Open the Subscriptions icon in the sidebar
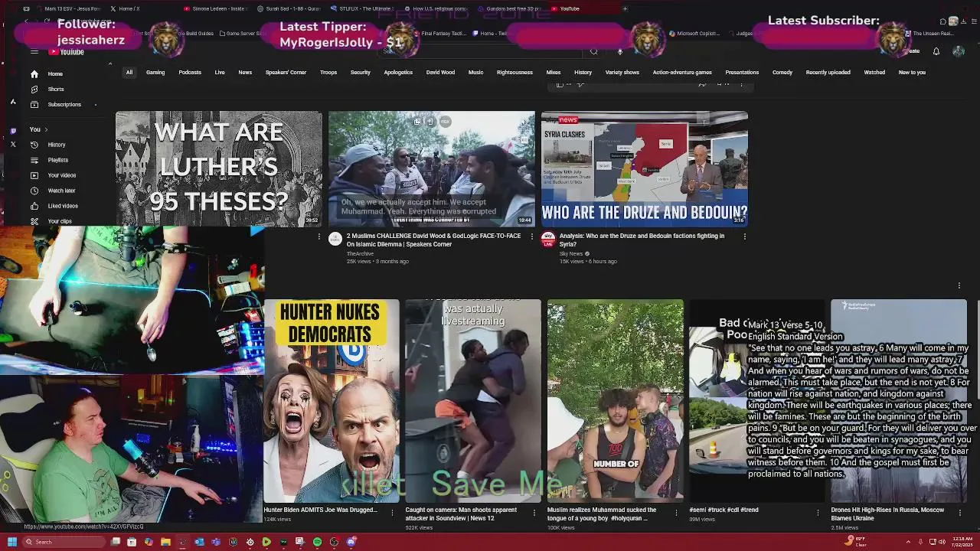 coord(34,104)
